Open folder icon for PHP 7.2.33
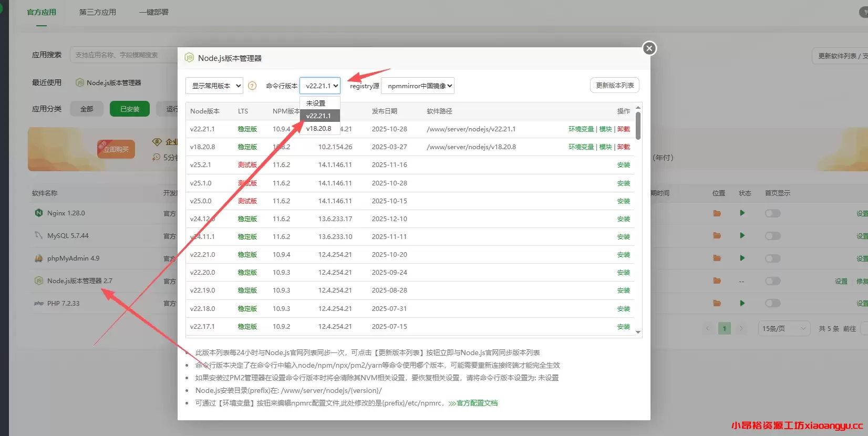This screenshot has width=868, height=436. 717,304
